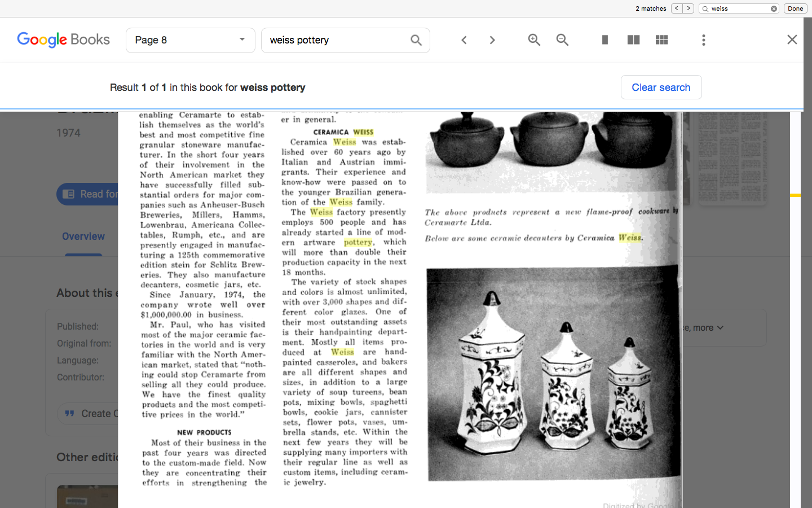Go to next page arrow

point(492,40)
